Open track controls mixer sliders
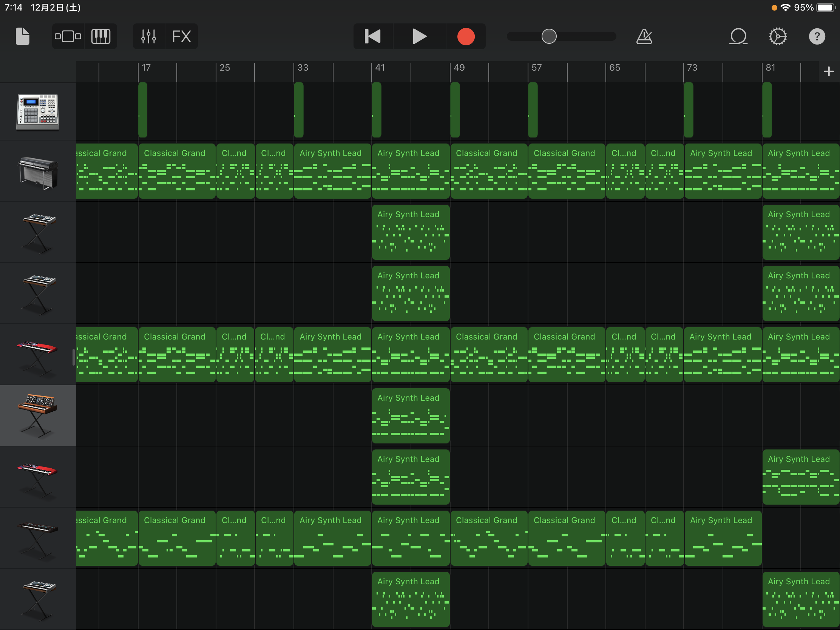 [148, 37]
